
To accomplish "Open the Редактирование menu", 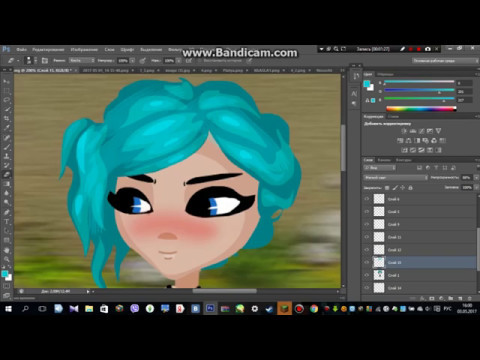I will [48, 49].
